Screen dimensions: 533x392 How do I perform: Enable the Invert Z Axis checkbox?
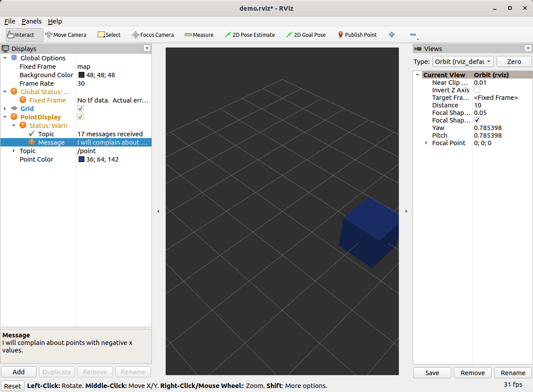pyautogui.click(x=477, y=90)
